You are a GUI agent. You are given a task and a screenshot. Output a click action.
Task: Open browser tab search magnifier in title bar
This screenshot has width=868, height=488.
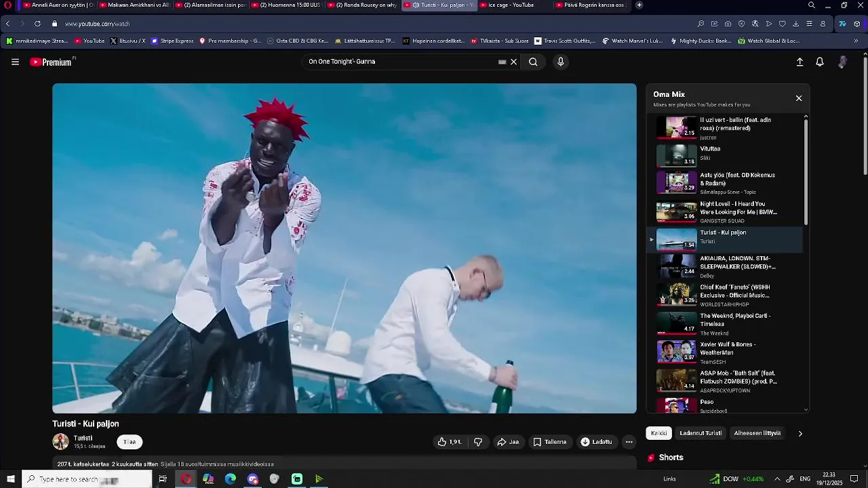click(x=812, y=5)
